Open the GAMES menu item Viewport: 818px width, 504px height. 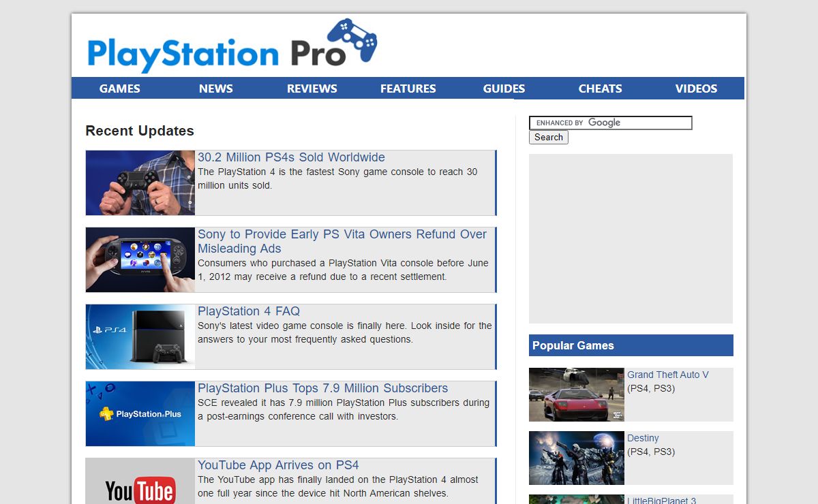coord(120,89)
